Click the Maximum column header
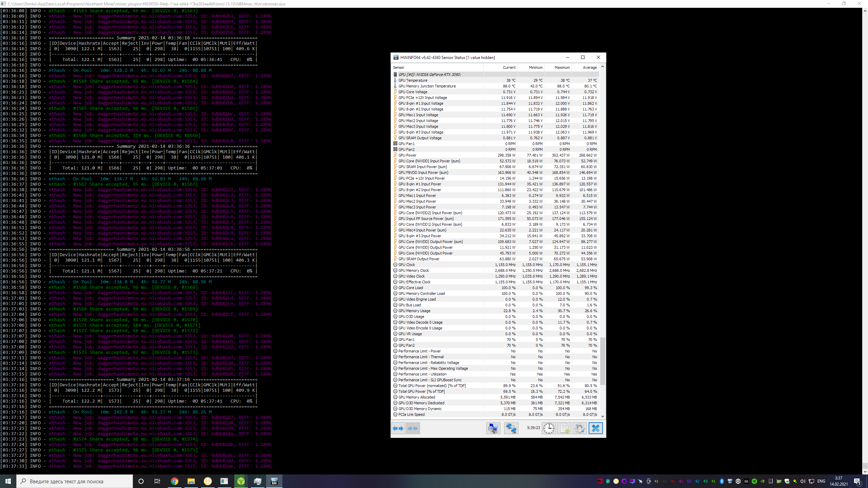 (562, 67)
